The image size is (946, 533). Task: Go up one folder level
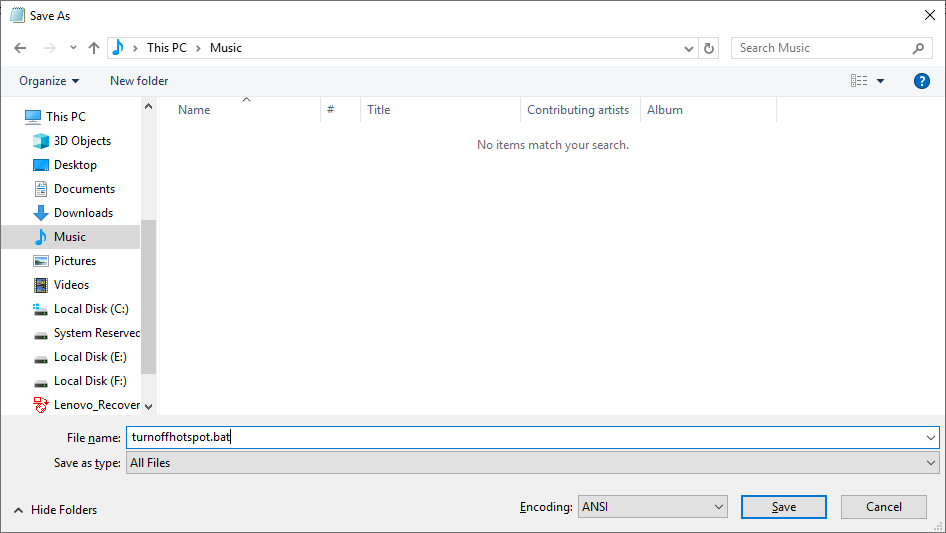pos(94,48)
